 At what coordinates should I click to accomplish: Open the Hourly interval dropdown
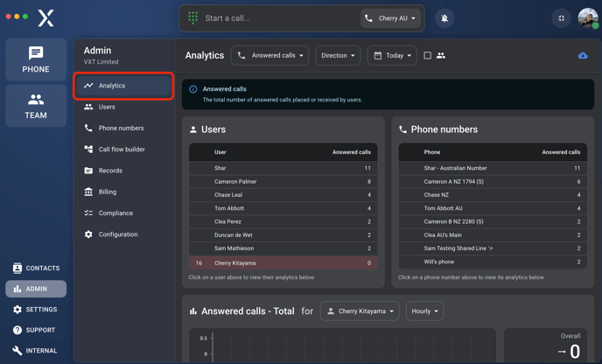click(x=424, y=311)
